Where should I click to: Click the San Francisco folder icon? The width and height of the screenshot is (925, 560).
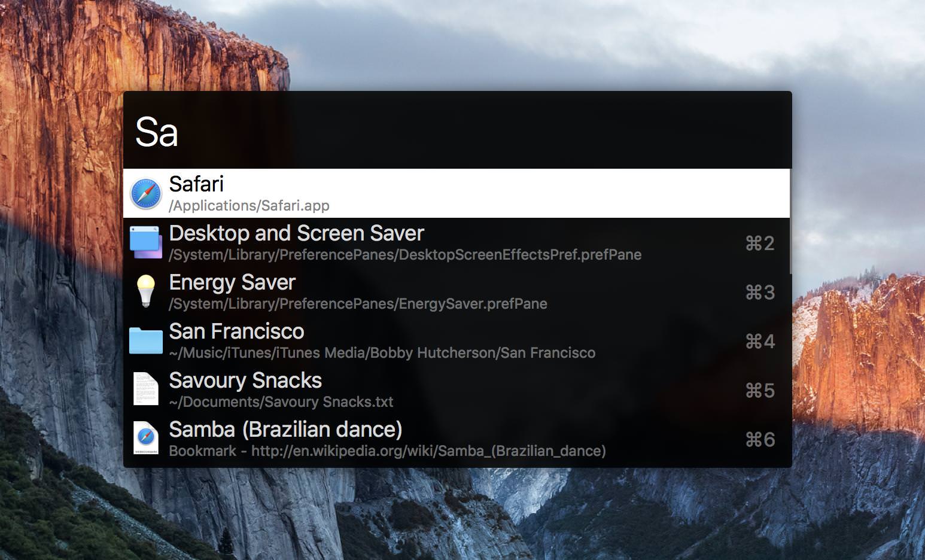pos(146,340)
